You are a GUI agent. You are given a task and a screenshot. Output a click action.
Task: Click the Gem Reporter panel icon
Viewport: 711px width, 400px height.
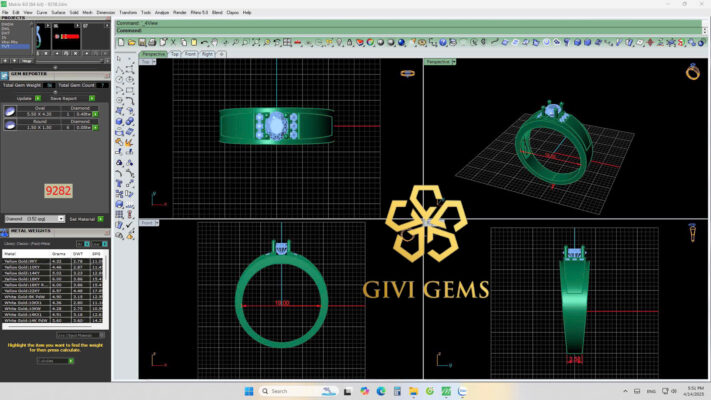(5, 75)
